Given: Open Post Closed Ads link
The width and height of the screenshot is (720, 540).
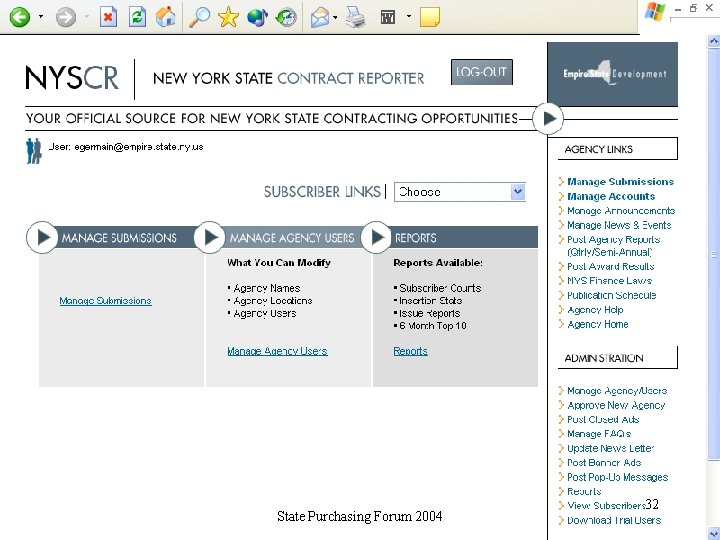Looking at the screenshot, I should pos(603,419).
